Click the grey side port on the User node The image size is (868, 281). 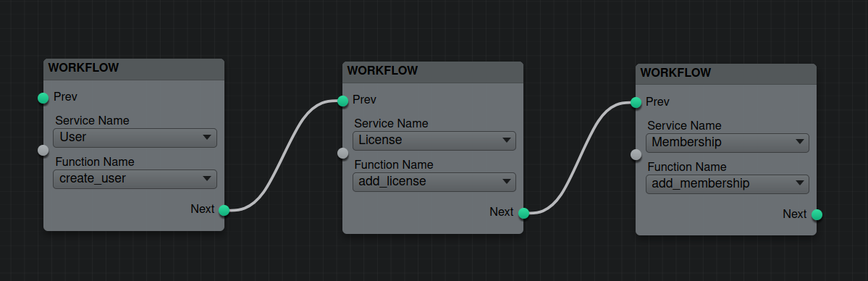click(x=43, y=150)
